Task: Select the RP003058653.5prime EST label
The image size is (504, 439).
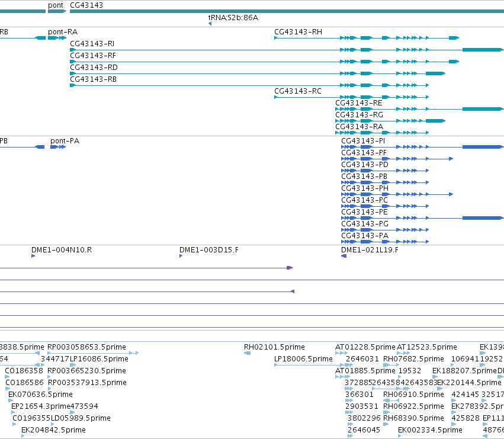Action: tap(86, 347)
